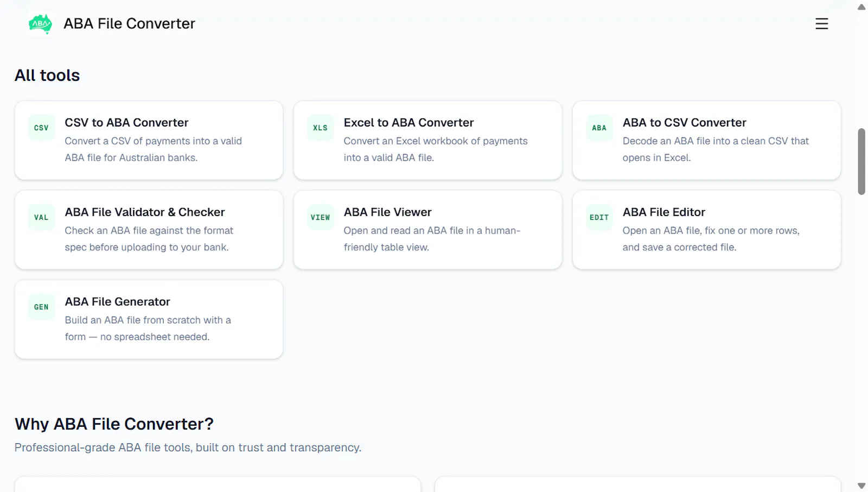The width and height of the screenshot is (868, 492).
Task: Click text 'Check an ABA file against the format'
Action: point(149,231)
